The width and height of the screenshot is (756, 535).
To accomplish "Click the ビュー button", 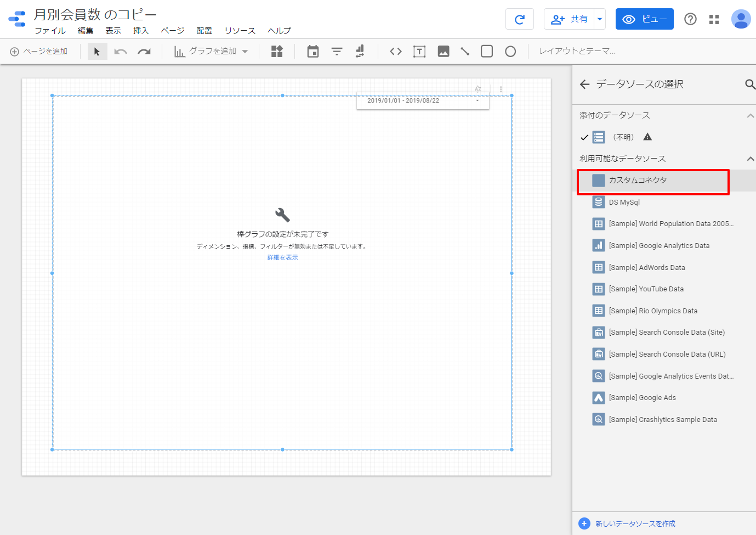I will (x=644, y=19).
